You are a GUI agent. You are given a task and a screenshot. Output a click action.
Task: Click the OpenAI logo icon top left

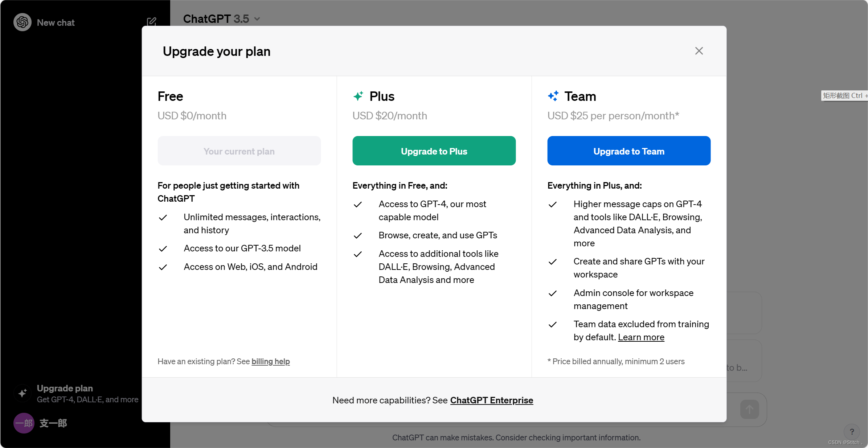[x=22, y=22]
